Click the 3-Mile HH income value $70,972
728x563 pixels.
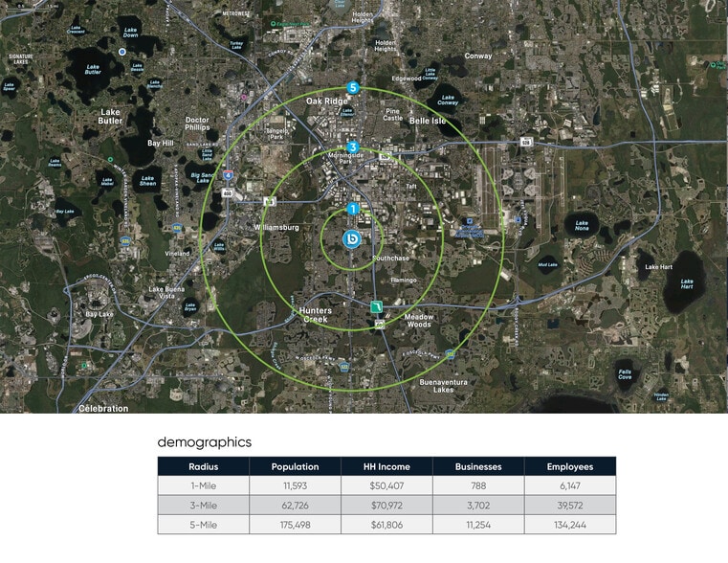coord(386,506)
